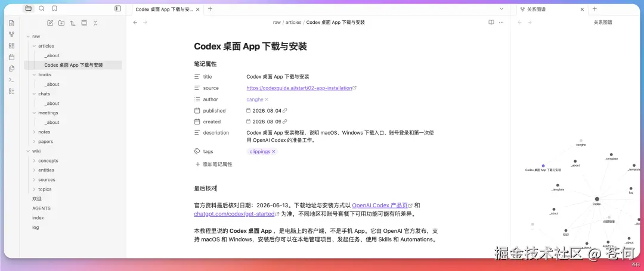Open the OpenAI Codex 产品页 link
Image resolution: width=644 pixels, height=271 pixels.
tap(379, 205)
